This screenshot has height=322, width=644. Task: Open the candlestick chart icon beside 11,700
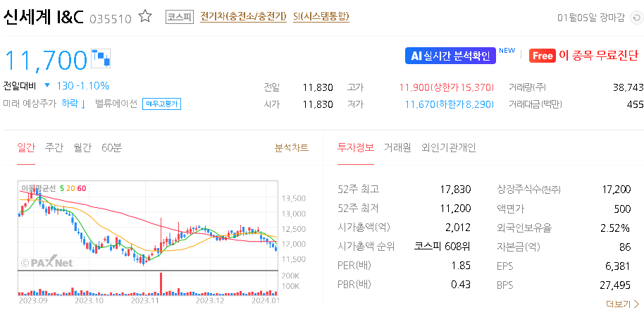pos(101,58)
